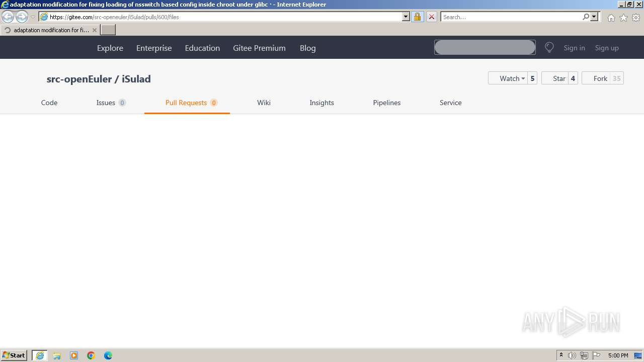This screenshot has height=362, width=644.
Task: Open the Enterprise link
Action: [x=154, y=48]
